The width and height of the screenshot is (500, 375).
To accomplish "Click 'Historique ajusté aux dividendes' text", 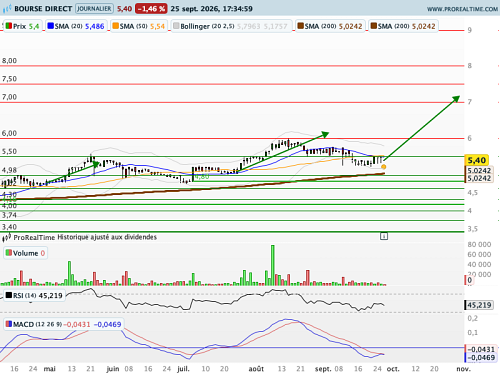I will click(x=107, y=237).
